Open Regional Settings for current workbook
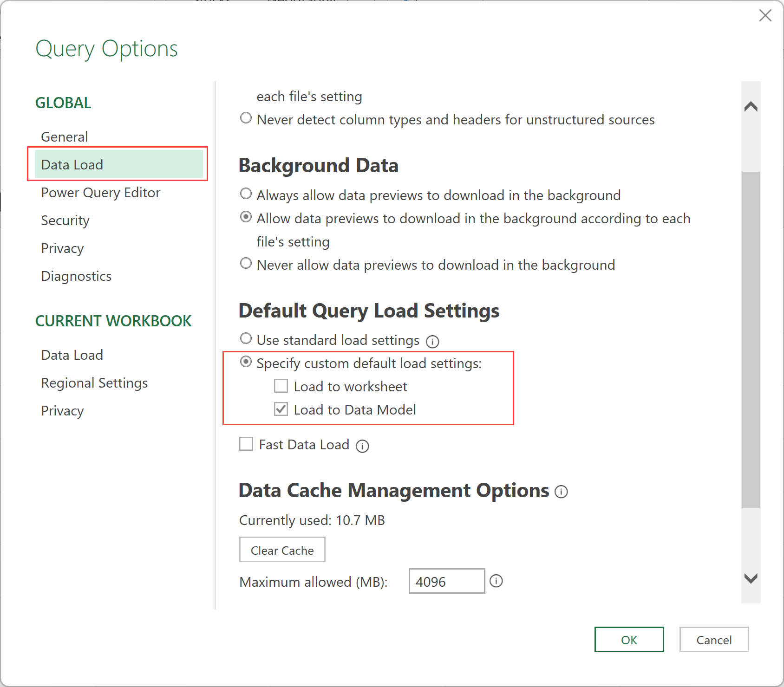 click(94, 383)
